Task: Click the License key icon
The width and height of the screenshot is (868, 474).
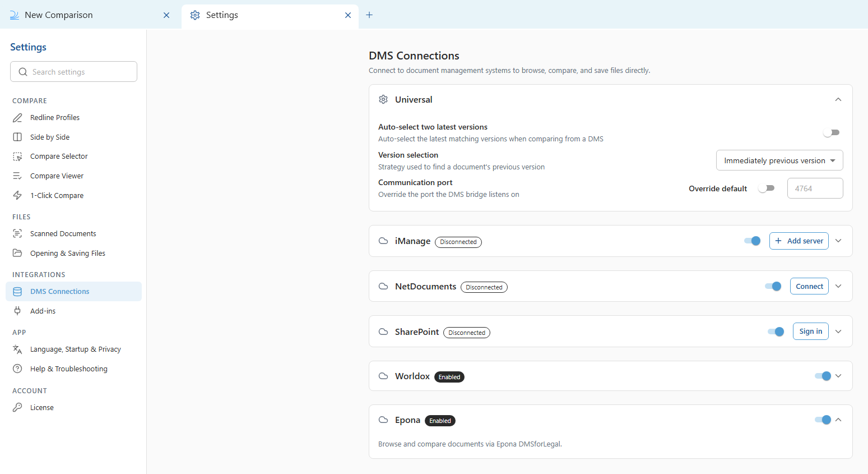Action: point(17,407)
